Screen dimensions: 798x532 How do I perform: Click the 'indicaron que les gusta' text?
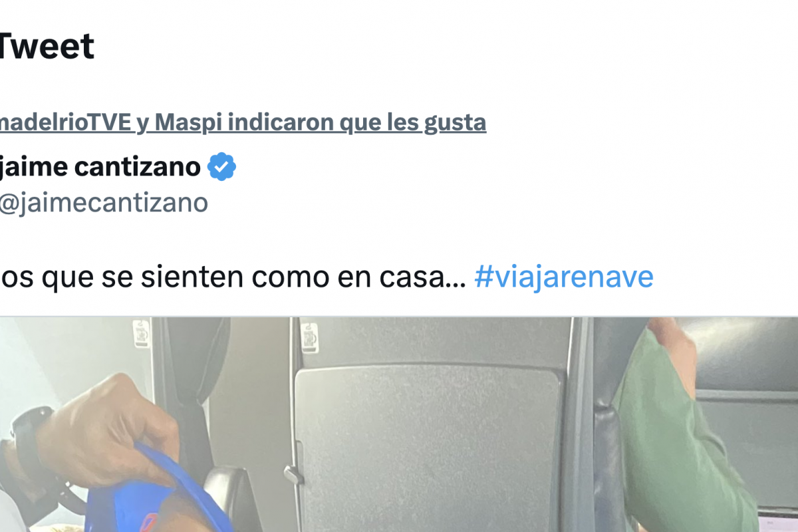354,122
